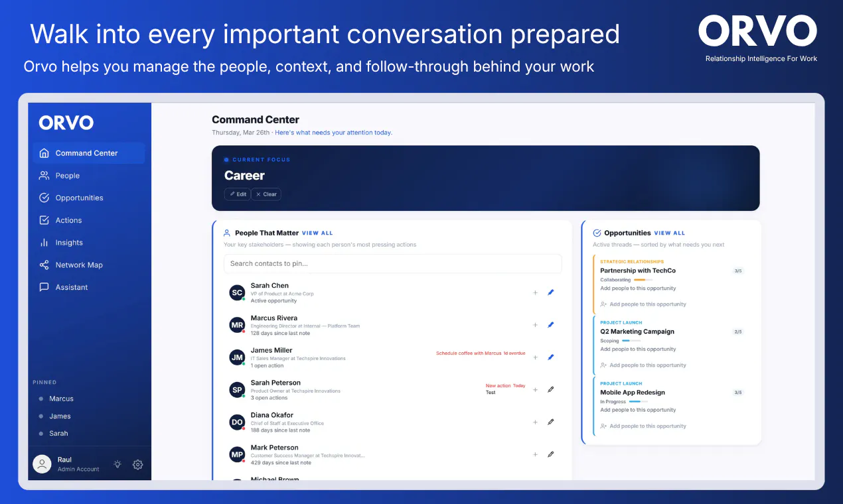
Task: Click Raul's avatar icon
Action: click(x=42, y=464)
